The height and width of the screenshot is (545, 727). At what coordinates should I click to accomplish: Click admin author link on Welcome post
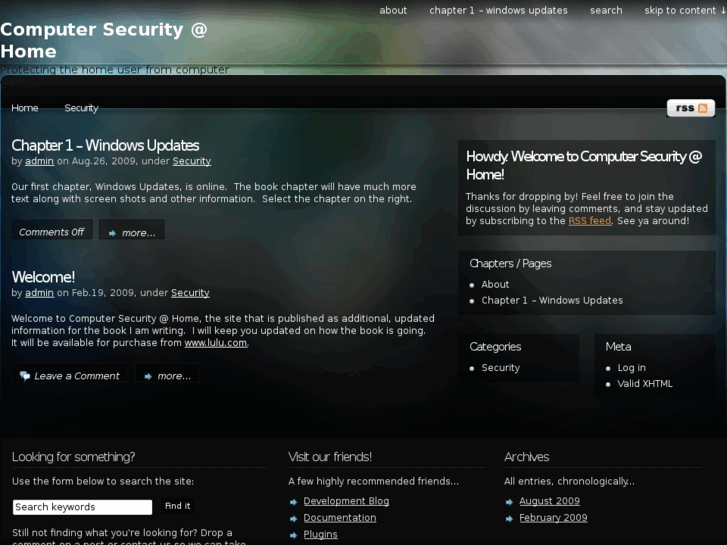tap(39, 293)
